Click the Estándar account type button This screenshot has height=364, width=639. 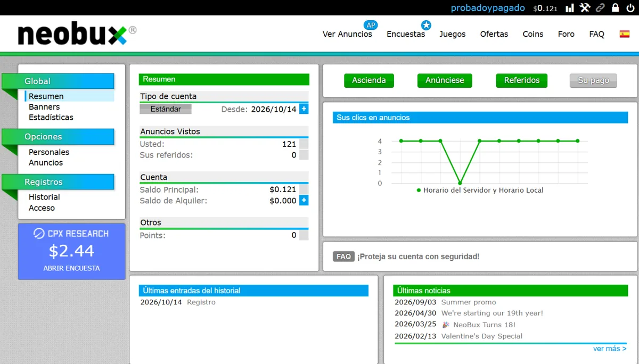(166, 109)
